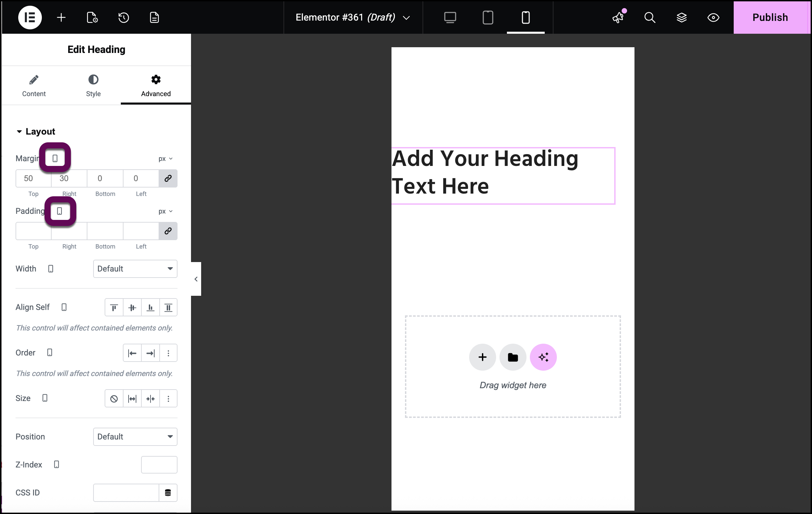This screenshot has width=812, height=514.
Task: Open the Structure navigator panel
Action: click(x=682, y=17)
